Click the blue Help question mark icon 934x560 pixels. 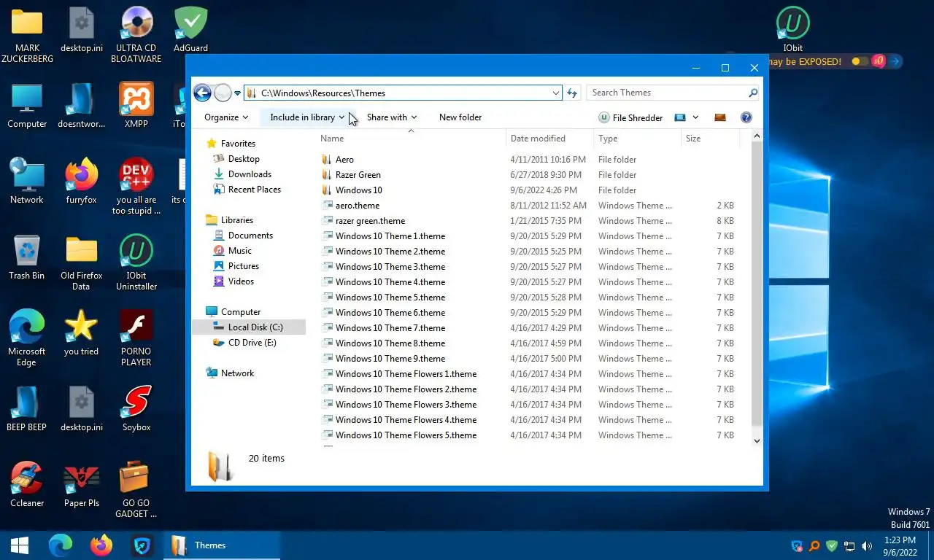[746, 117]
